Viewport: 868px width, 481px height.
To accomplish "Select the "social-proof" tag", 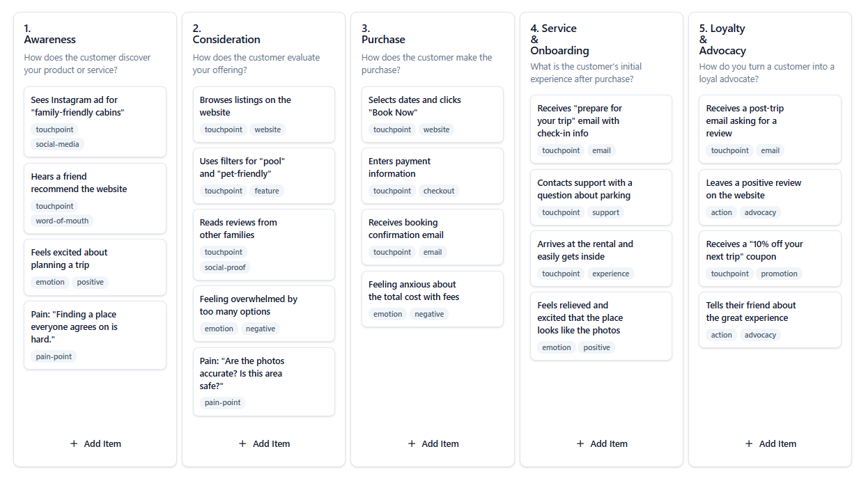I will (x=225, y=267).
